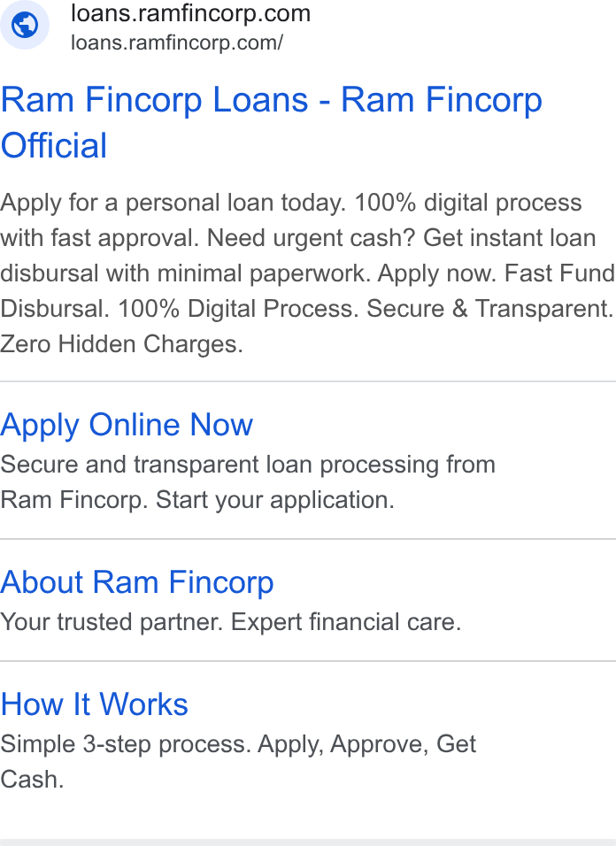Click the 'Cash.' word ending the last description
This screenshot has width=616, height=846.
(x=32, y=780)
